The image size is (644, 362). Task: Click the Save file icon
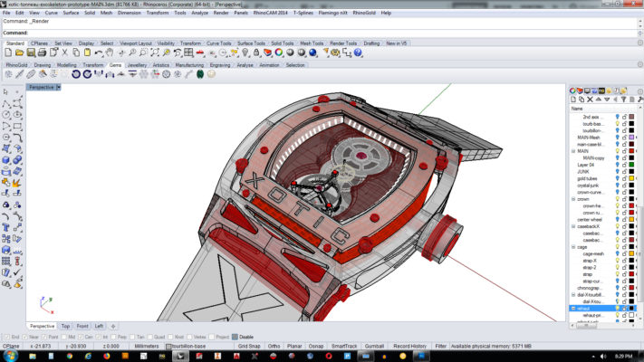(29, 53)
